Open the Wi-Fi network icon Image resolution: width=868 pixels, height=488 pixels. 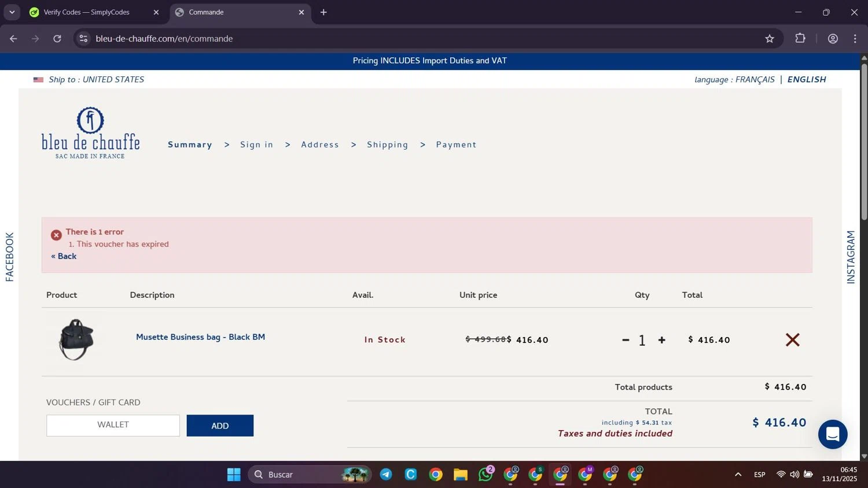(781, 475)
